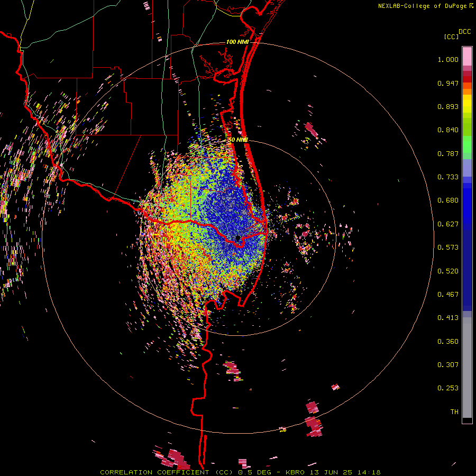Image resolution: width=476 pixels, height=476 pixels.
Task: Click the [CC] label above the color scale
Action: point(451,36)
